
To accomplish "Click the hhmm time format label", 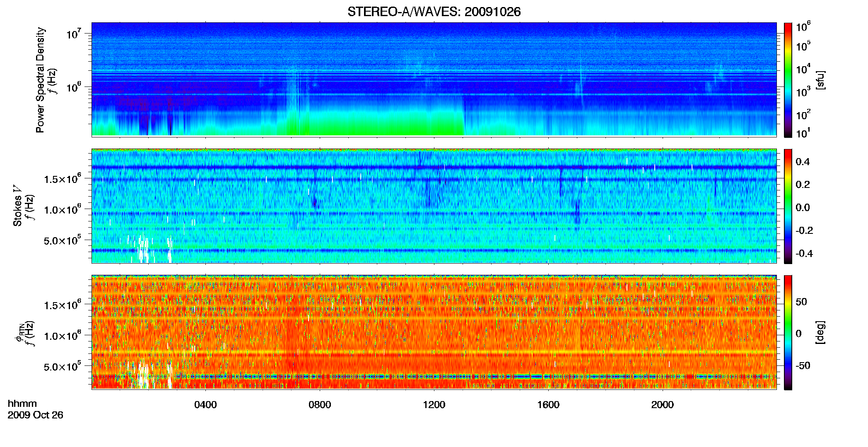I will pos(22,404).
